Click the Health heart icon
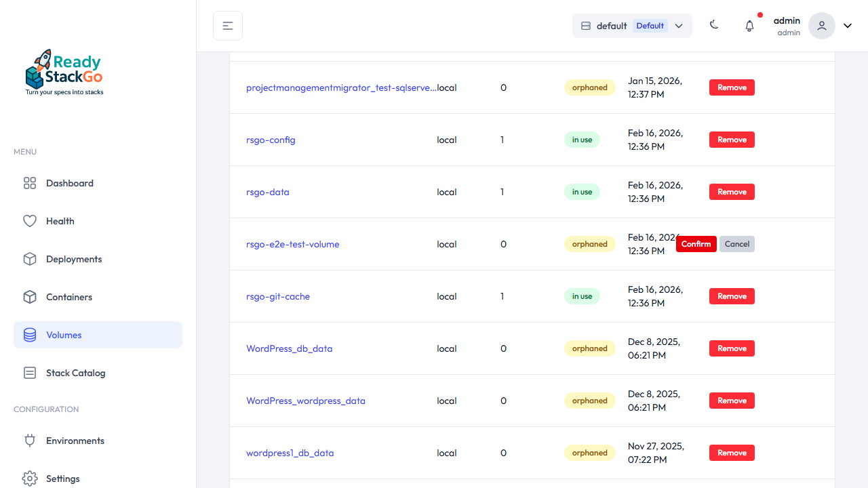 click(x=29, y=221)
